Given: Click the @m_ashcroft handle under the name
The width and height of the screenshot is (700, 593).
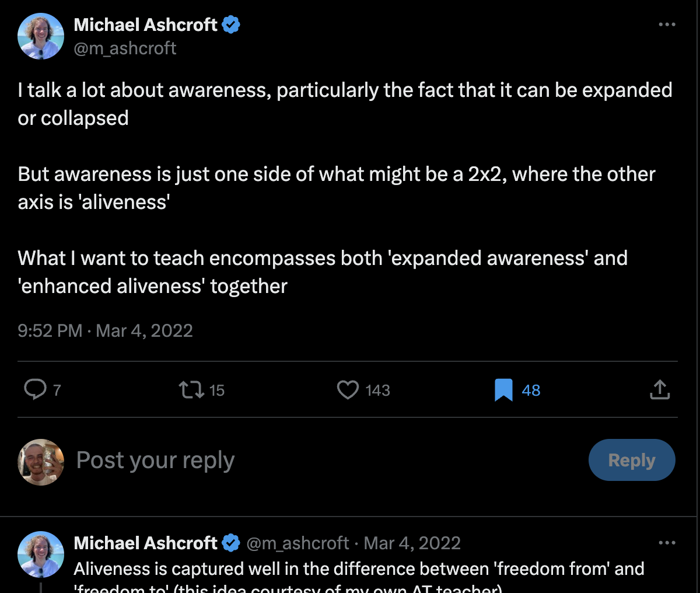Looking at the screenshot, I should (x=125, y=48).
